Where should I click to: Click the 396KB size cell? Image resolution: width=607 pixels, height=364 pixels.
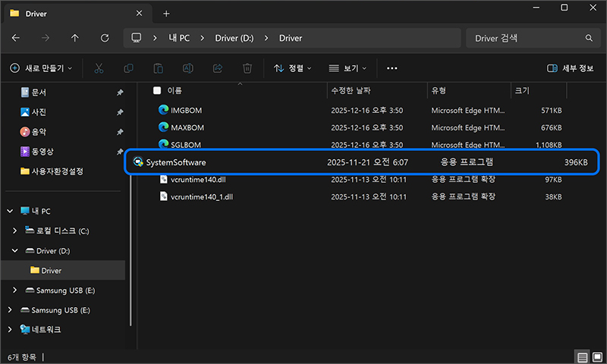(575, 162)
